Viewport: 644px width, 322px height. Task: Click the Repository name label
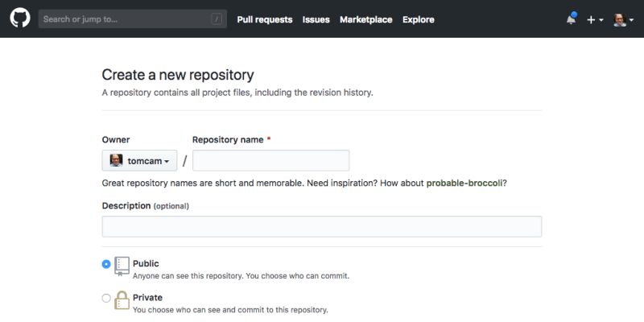click(x=228, y=139)
